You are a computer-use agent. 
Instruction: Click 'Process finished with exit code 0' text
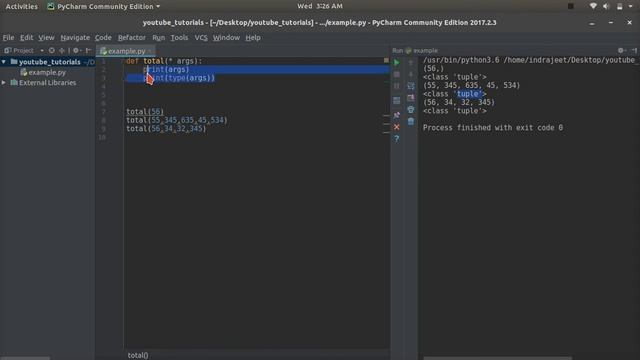click(493, 128)
